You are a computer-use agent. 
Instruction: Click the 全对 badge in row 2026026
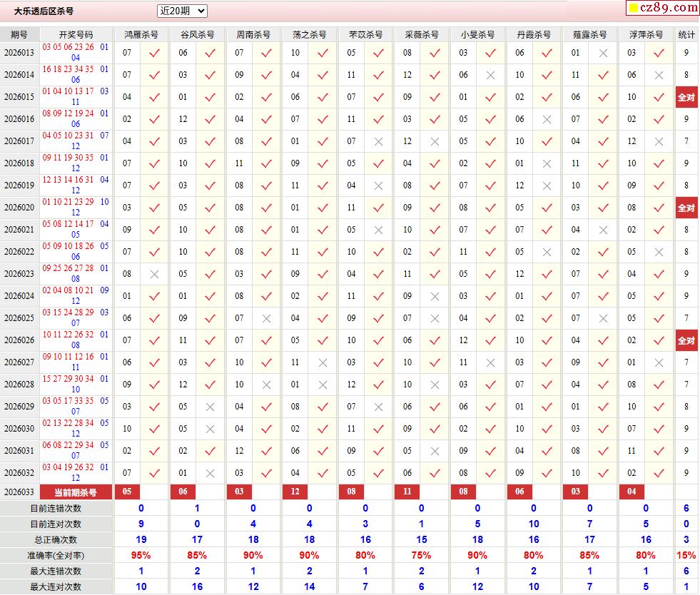coord(686,340)
